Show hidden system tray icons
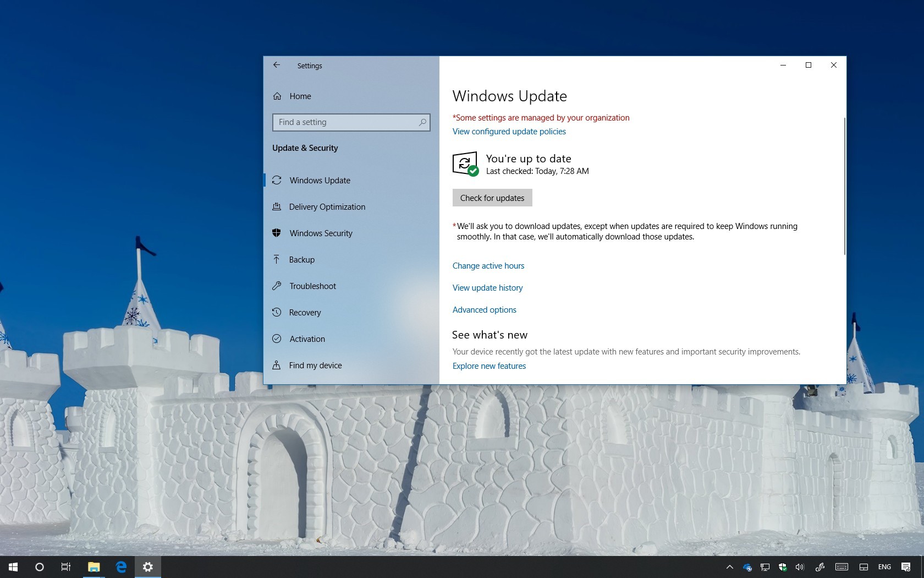The width and height of the screenshot is (924, 578). click(730, 567)
